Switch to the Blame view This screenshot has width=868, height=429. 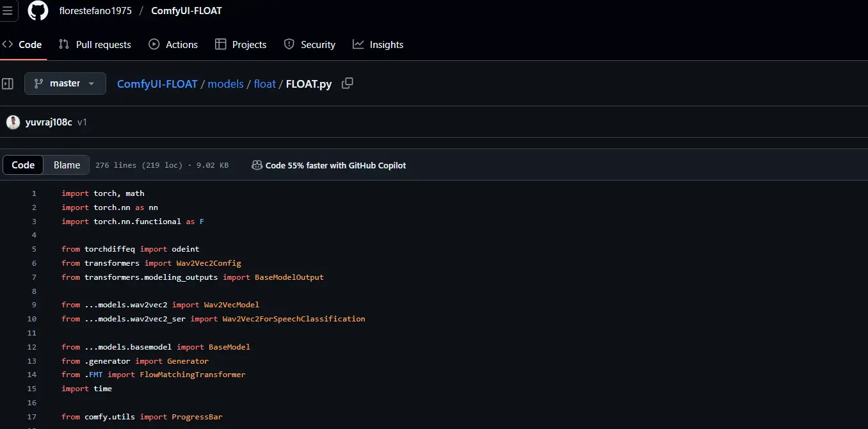67,165
